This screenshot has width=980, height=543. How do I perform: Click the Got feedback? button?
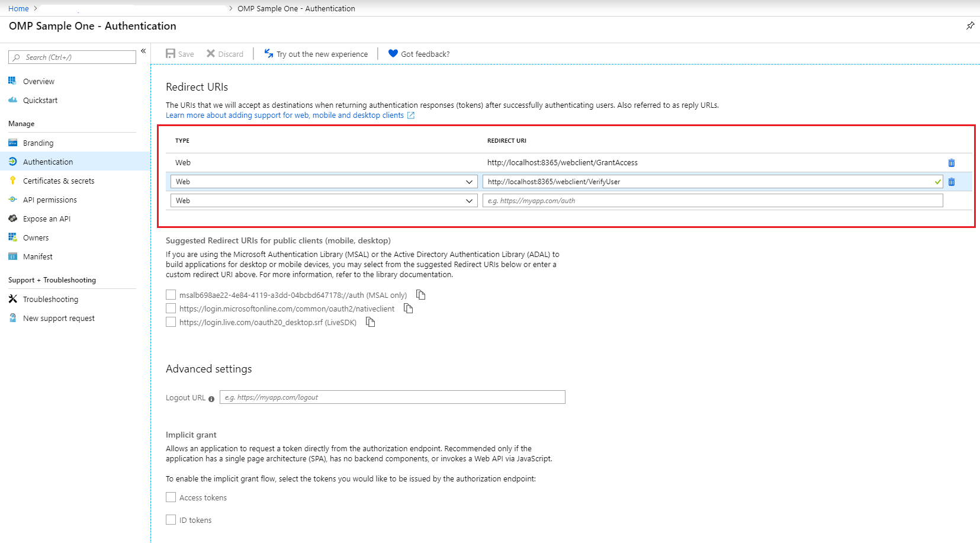tap(419, 54)
